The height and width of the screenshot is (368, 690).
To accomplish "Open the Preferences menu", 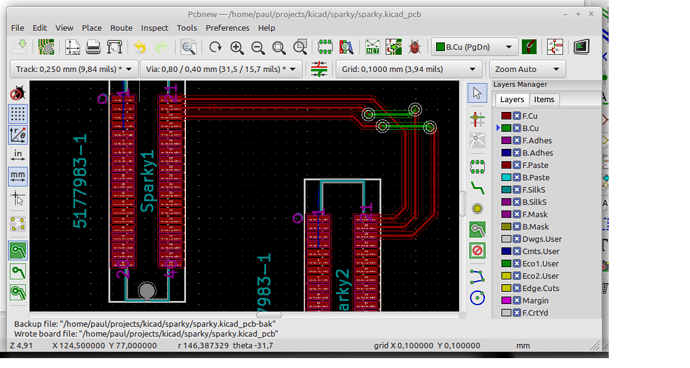I will point(228,28).
